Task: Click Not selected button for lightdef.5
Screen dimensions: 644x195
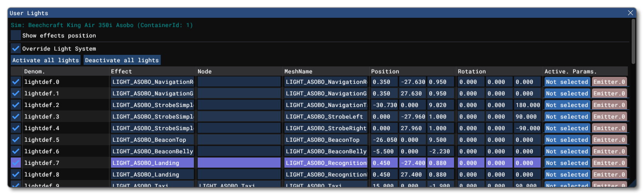Action: [567, 140]
